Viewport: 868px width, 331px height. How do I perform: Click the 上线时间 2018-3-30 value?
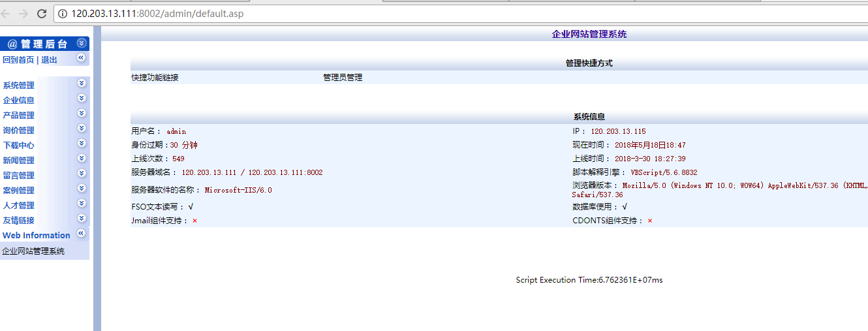(x=650, y=159)
